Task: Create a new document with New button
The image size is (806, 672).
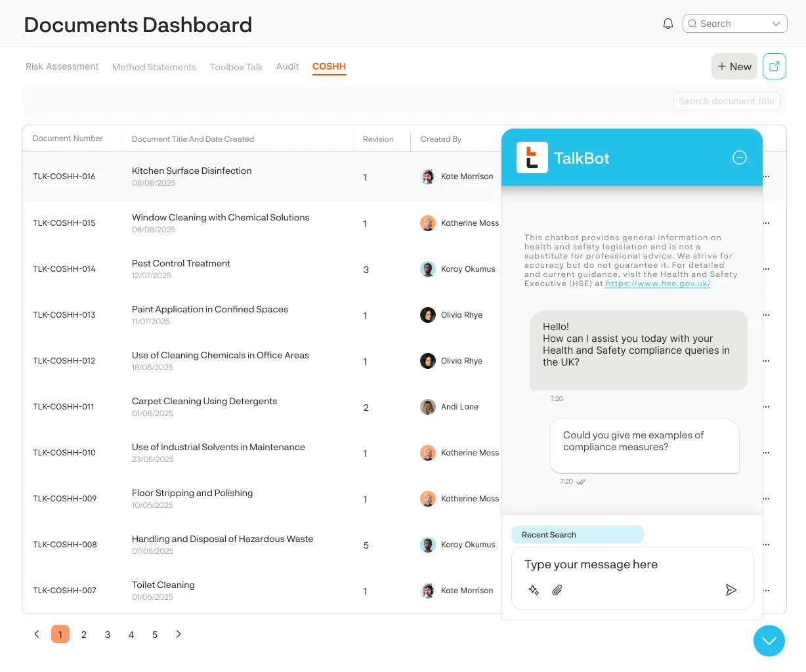Action: 734,66
